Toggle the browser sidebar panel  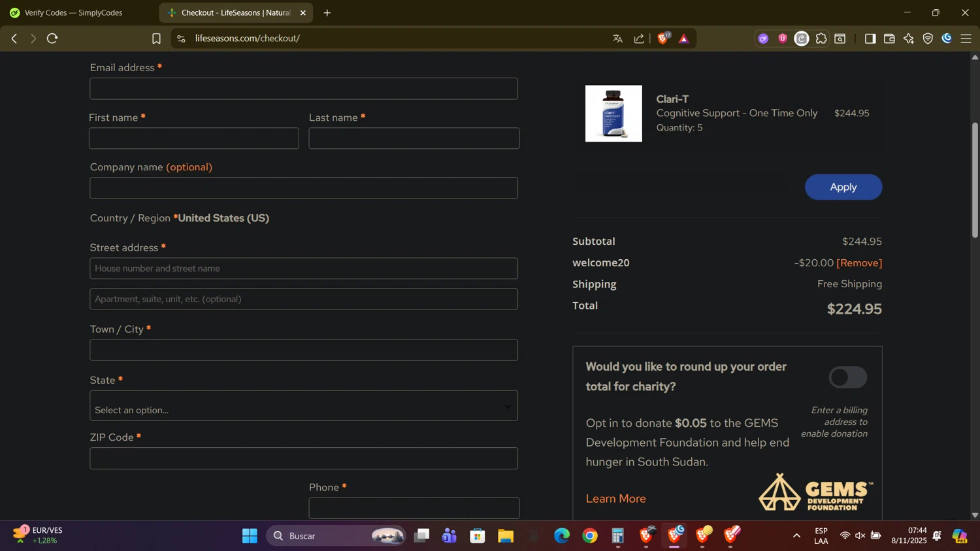click(x=870, y=39)
